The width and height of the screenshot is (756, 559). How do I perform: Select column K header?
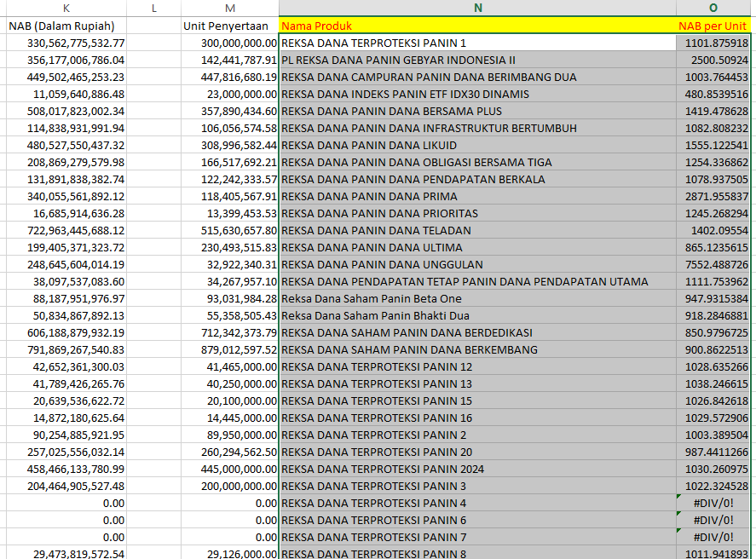click(x=66, y=8)
